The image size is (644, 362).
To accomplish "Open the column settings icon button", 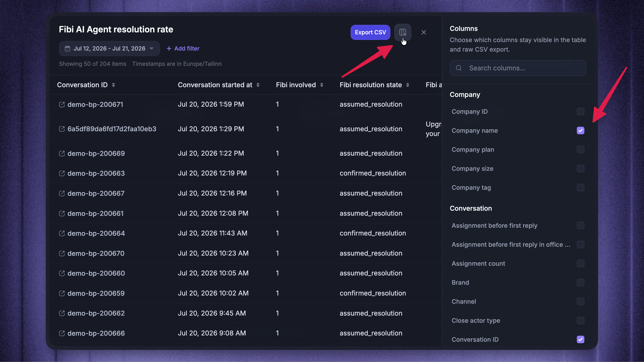I will click(x=402, y=32).
